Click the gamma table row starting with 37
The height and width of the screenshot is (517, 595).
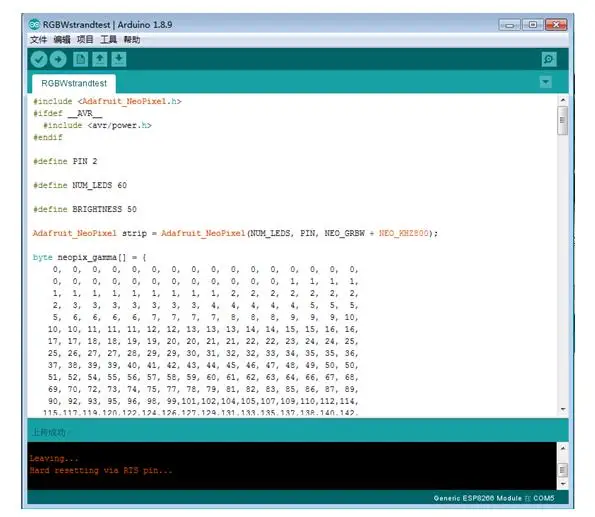pyautogui.click(x=203, y=365)
